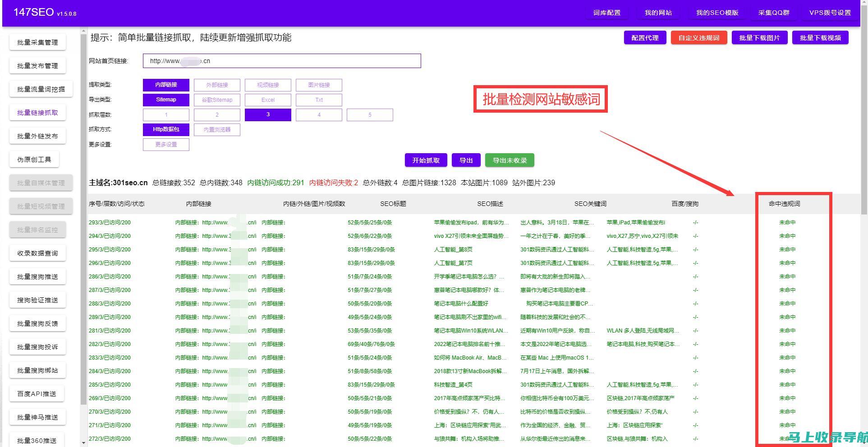868x447 pixels.
Task: Set crawl depth to 5
Action: (x=370, y=115)
